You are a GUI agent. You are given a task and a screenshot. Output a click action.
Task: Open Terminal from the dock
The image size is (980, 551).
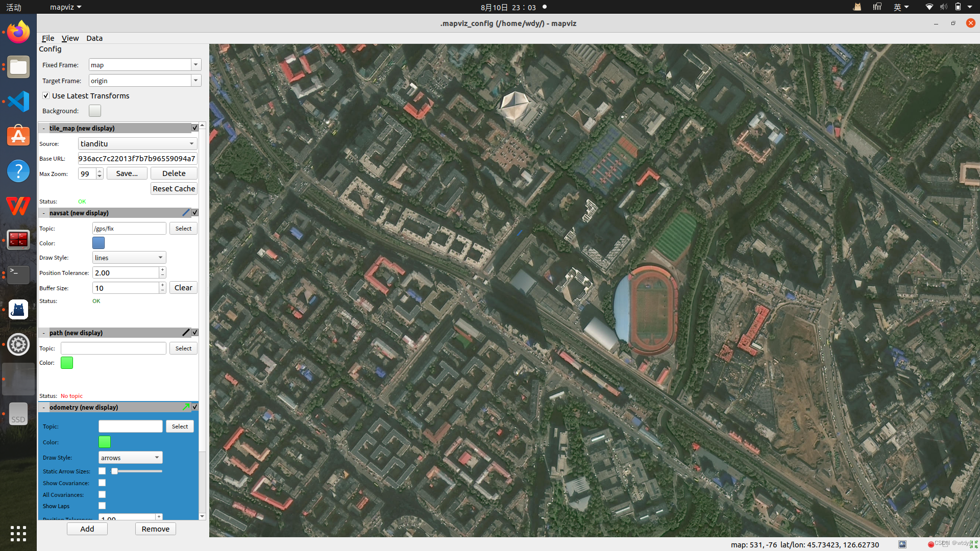click(x=18, y=274)
